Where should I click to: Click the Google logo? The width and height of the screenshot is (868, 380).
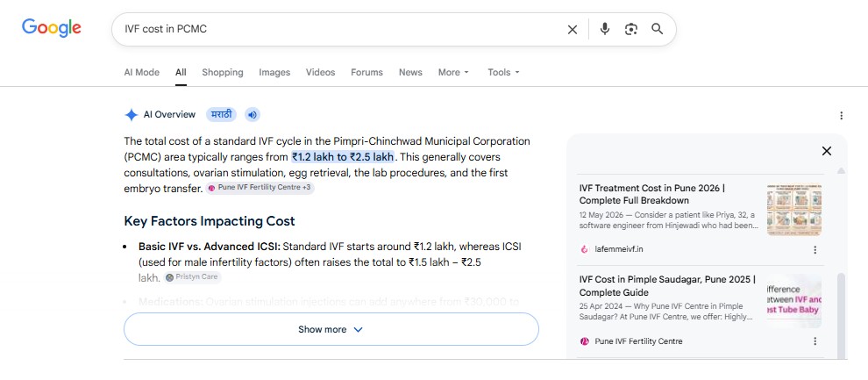click(52, 28)
